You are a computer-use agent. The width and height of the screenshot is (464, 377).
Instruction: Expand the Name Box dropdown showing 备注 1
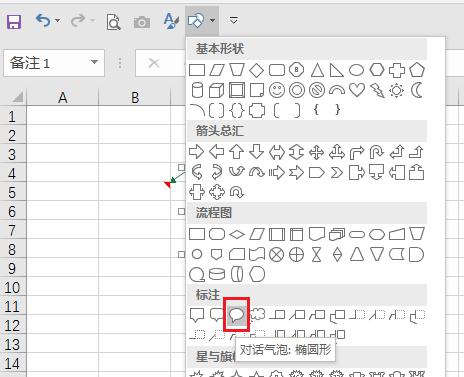95,62
